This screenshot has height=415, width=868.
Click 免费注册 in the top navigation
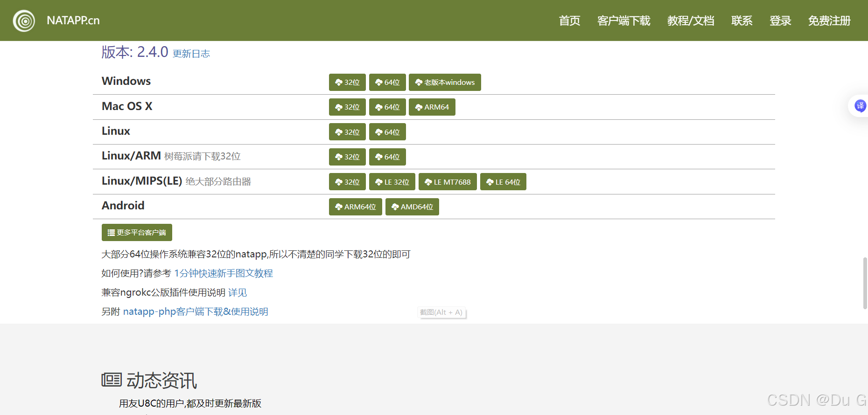(829, 21)
